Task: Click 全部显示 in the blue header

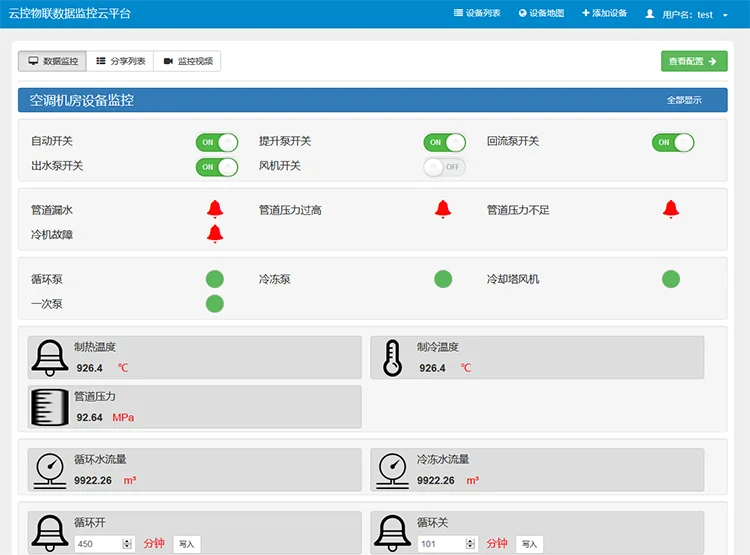Action: point(684,100)
